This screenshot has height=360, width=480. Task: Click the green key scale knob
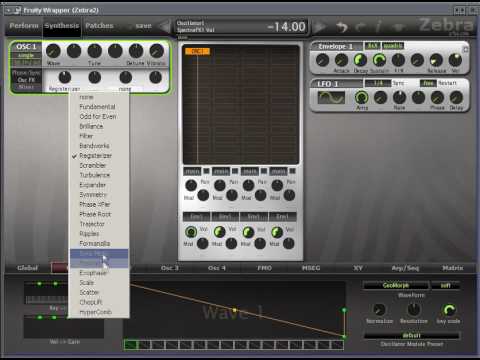(x=449, y=310)
